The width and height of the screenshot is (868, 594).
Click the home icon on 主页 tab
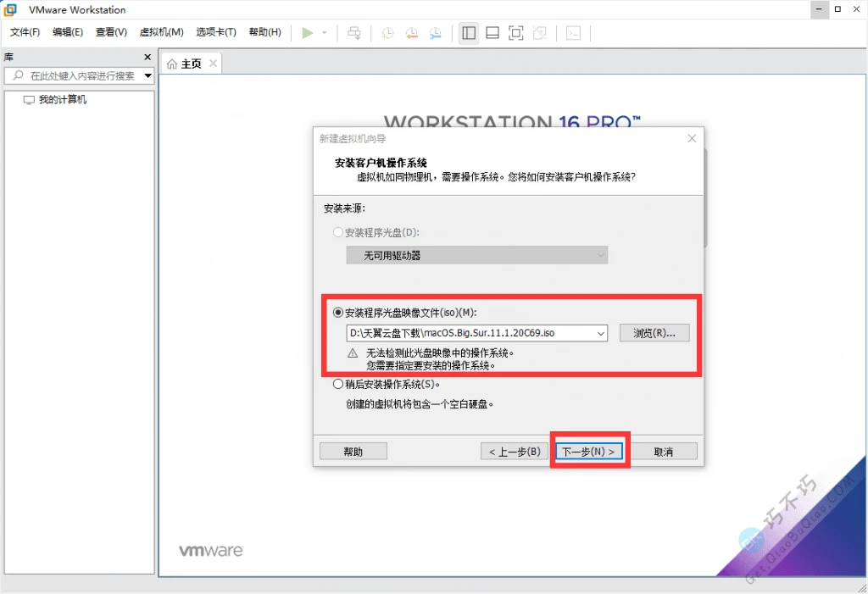pyautogui.click(x=172, y=64)
